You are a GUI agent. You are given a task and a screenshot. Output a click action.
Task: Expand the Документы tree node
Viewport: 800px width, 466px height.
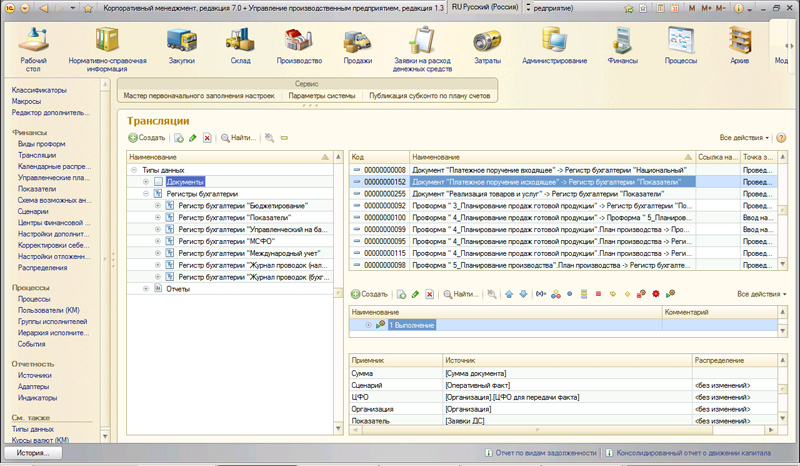click(145, 182)
